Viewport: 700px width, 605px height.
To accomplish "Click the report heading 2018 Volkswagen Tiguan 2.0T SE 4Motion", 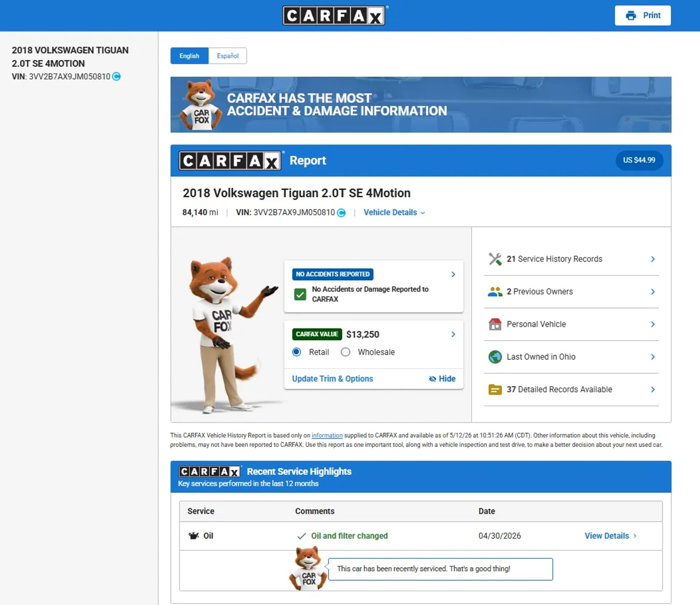I will coord(296,193).
